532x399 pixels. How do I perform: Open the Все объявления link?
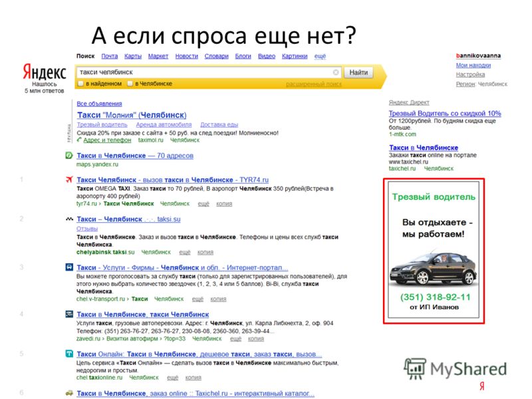99,104
